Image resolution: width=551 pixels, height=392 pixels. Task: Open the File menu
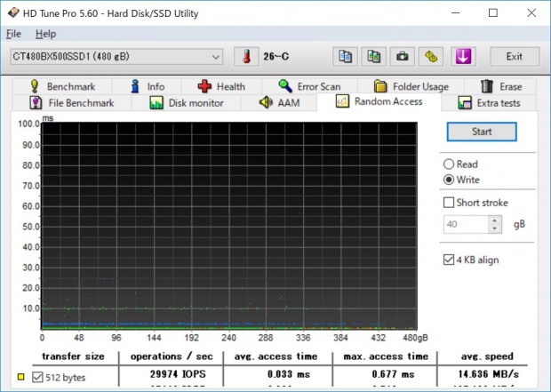click(x=13, y=34)
